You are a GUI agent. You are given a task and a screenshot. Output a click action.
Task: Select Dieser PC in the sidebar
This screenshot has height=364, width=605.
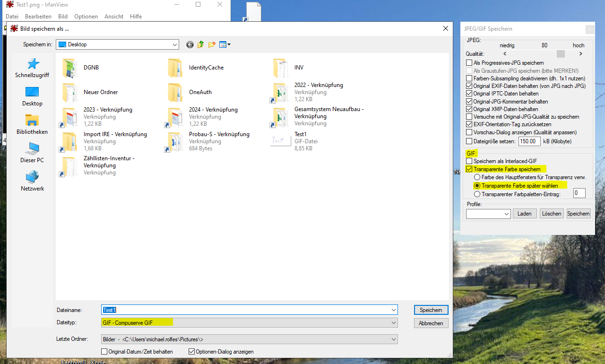[x=32, y=153]
